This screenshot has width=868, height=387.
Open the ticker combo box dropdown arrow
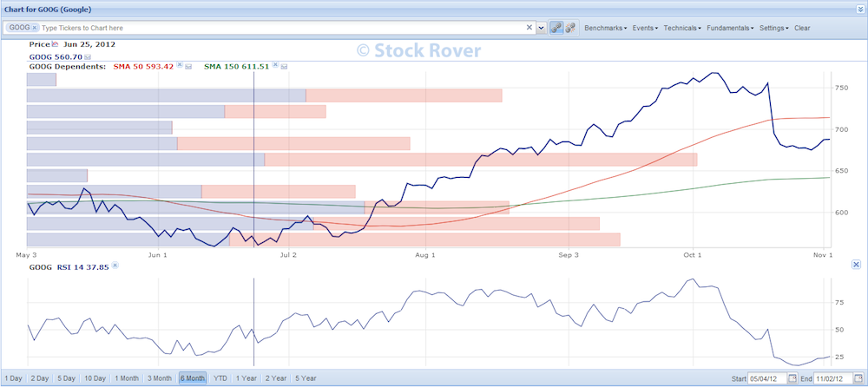click(x=542, y=28)
